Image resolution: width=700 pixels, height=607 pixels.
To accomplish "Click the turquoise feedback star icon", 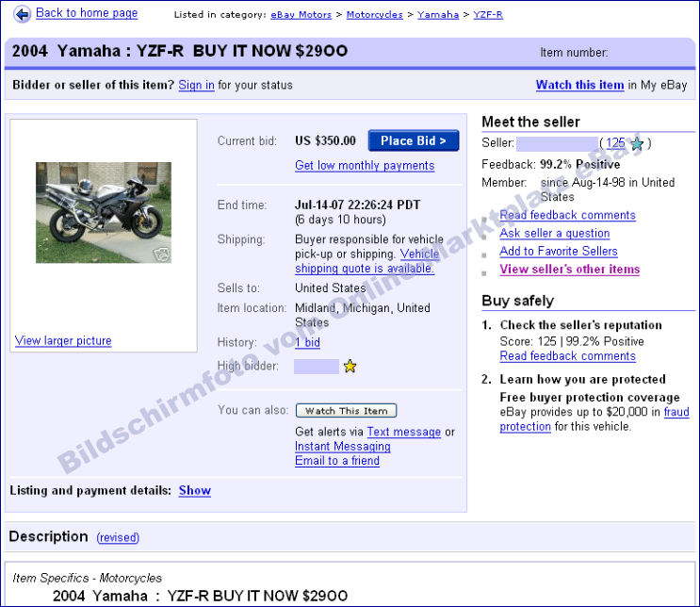I will pyautogui.click(x=637, y=144).
